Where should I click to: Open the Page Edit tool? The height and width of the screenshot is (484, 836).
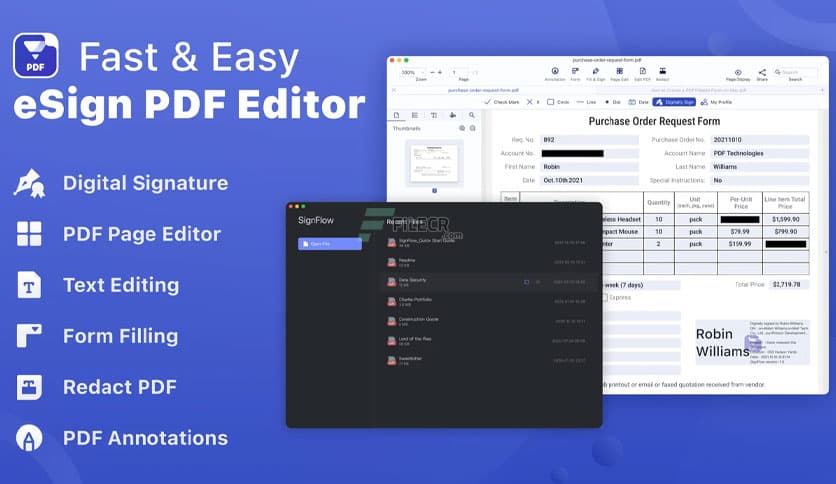point(619,74)
